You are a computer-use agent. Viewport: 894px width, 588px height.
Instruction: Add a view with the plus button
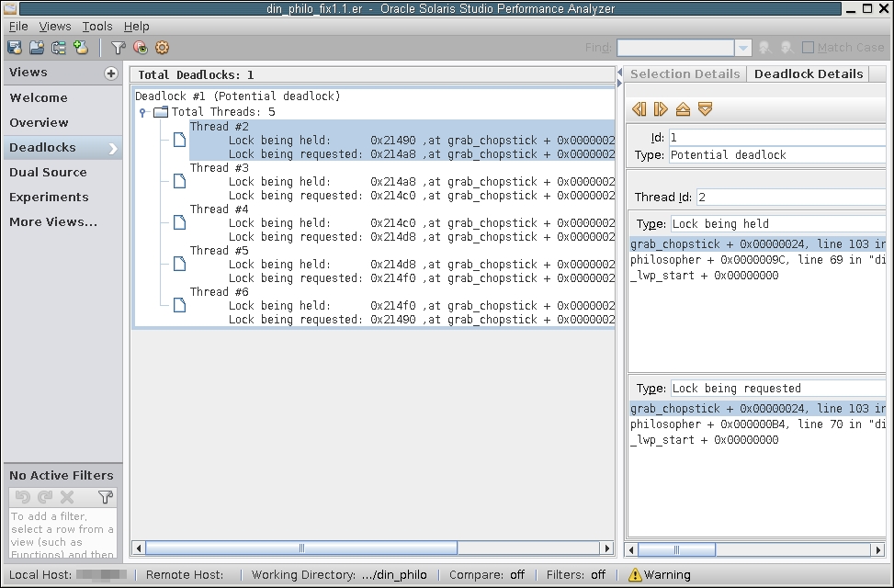pyautogui.click(x=111, y=73)
